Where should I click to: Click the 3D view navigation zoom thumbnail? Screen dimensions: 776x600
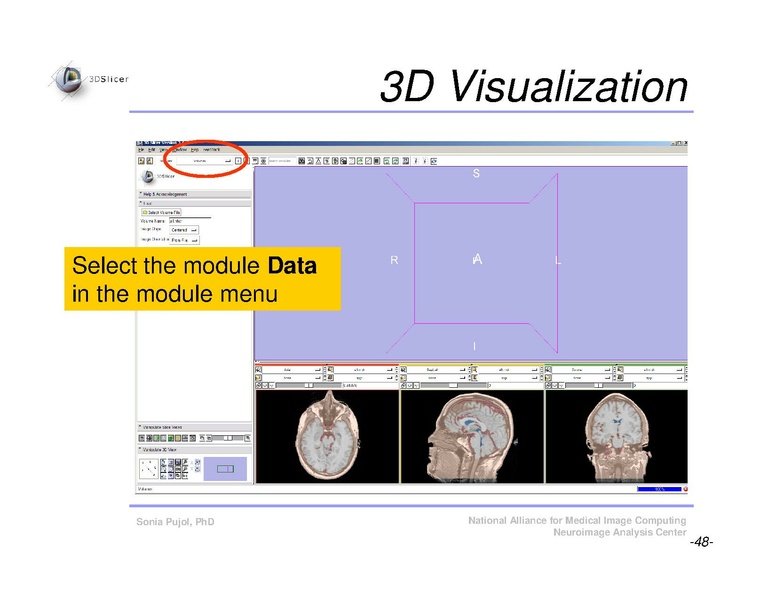pyautogui.click(x=225, y=468)
